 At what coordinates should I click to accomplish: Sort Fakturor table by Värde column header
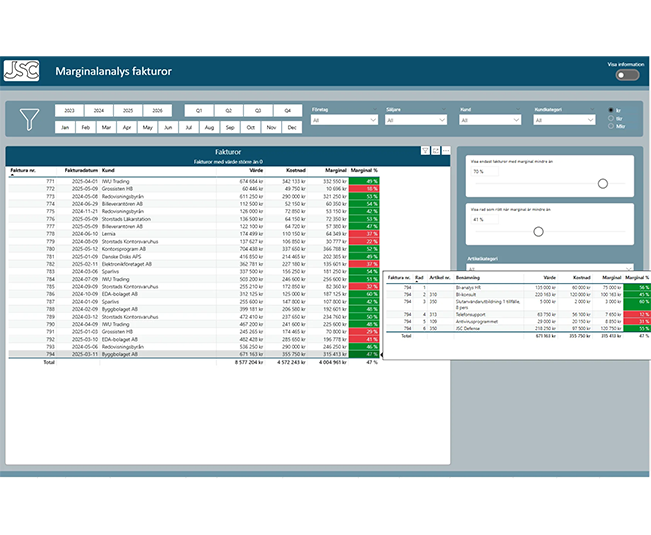tap(256, 170)
